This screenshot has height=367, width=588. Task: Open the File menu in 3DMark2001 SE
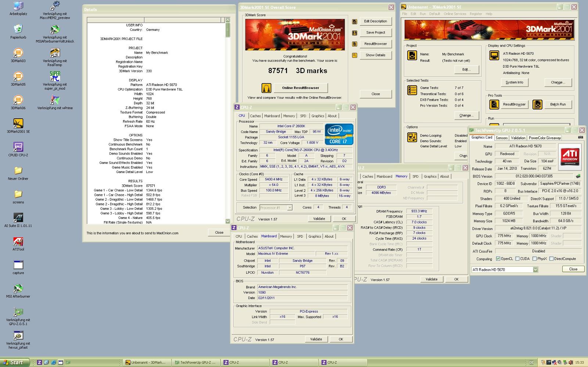pyautogui.click(x=405, y=14)
